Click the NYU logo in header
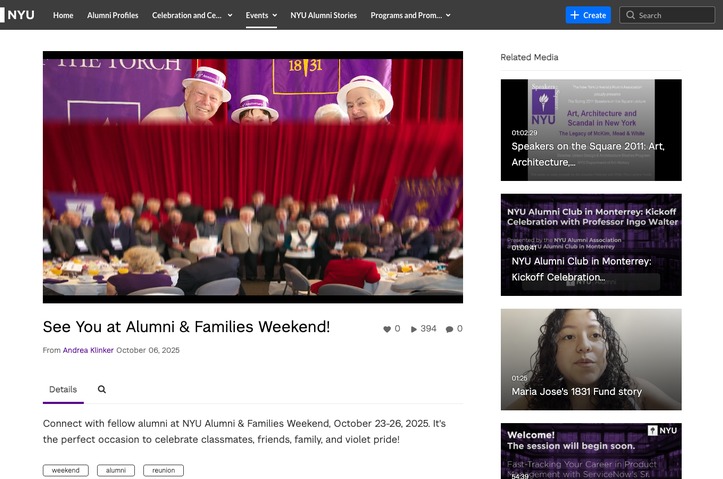723x479 pixels. [x=18, y=15]
